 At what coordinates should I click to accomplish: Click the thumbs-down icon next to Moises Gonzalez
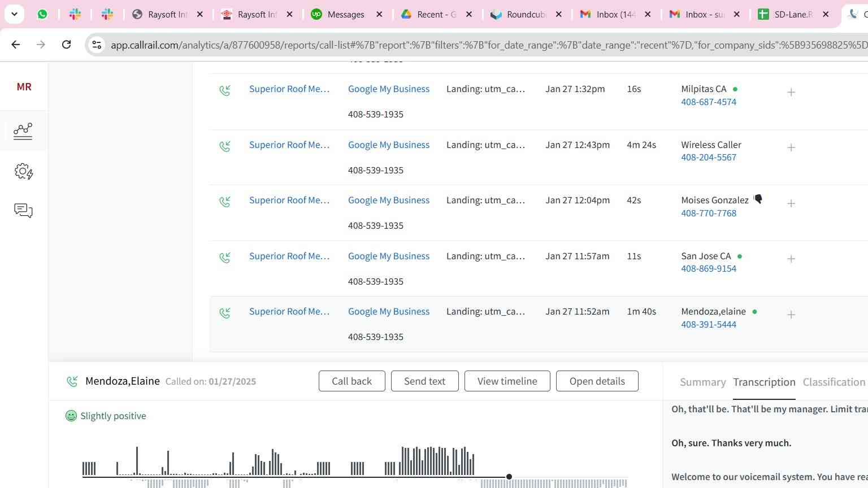758,199
